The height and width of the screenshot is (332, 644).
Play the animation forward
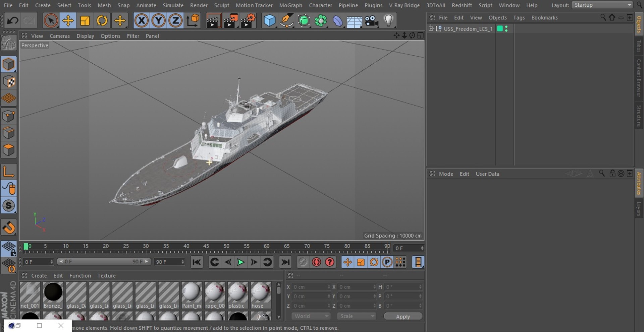(240, 262)
